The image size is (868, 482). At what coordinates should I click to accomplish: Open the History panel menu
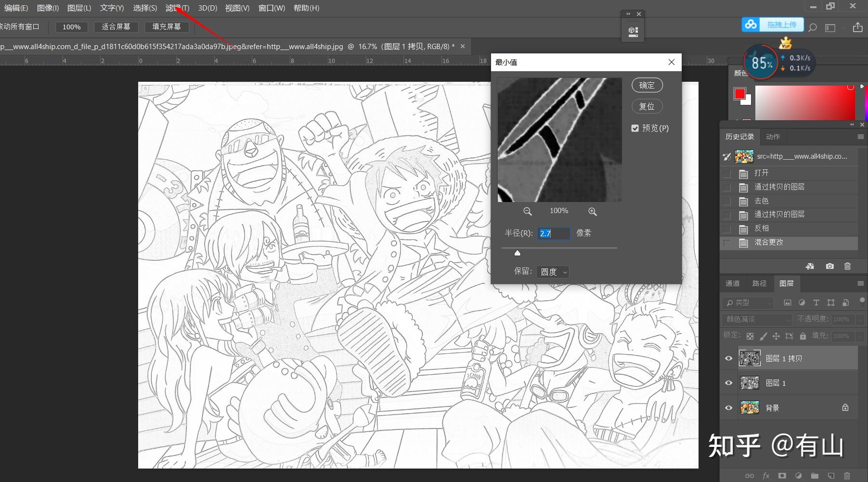pos(861,137)
